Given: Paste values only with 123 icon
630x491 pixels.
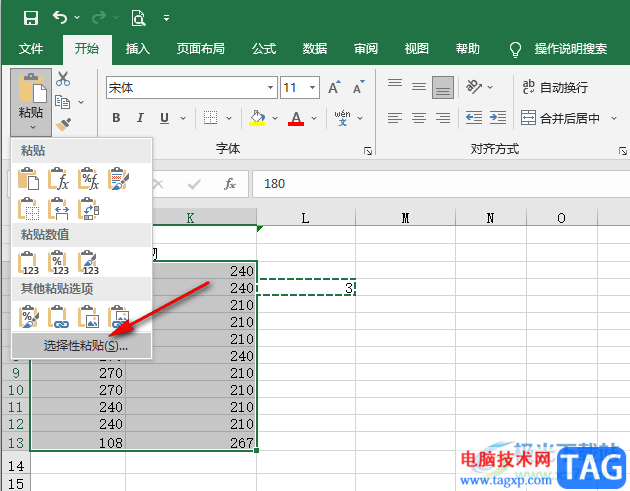Looking at the screenshot, I should pos(29,263).
